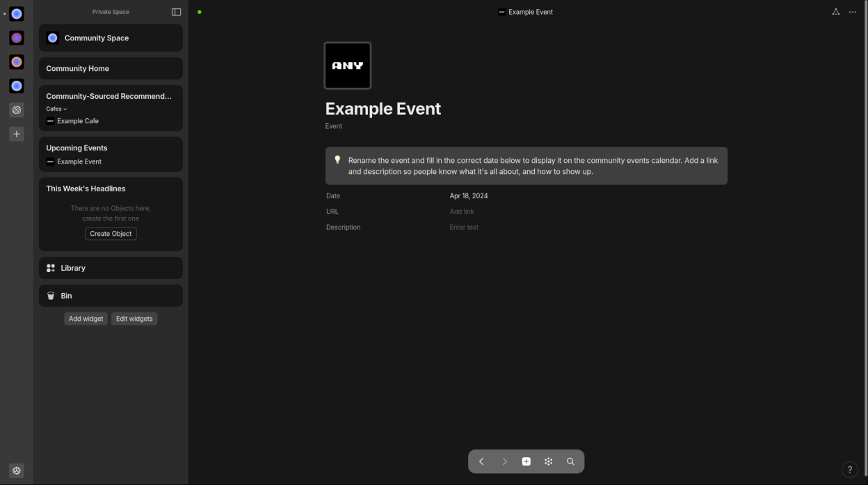Image resolution: width=868 pixels, height=485 pixels.
Task: Go back with the left arrow navigation icon
Action: point(481,461)
